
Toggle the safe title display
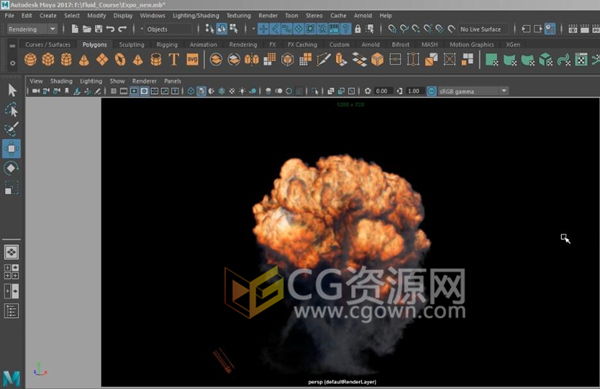(175, 91)
